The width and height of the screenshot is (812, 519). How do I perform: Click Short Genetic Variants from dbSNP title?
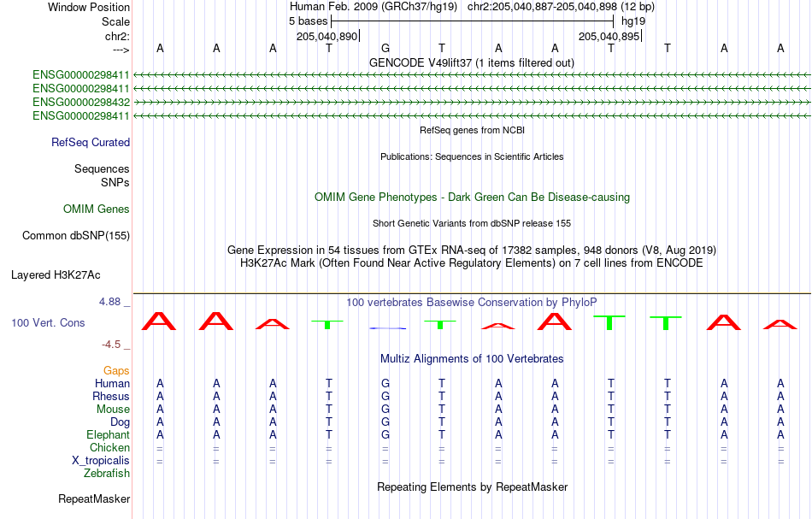[x=472, y=223]
